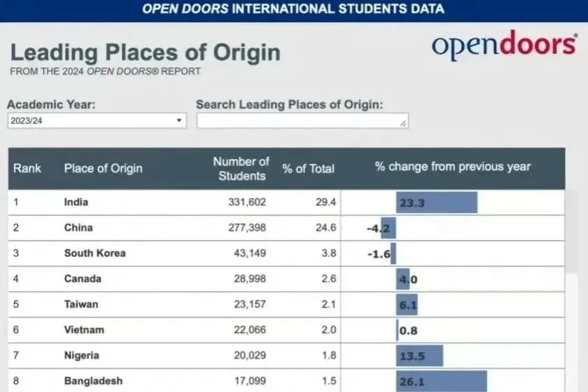Screen dimensions: 588x392
Task: Click the Search Leading Places of Origin field
Action: tap(301, 120)
